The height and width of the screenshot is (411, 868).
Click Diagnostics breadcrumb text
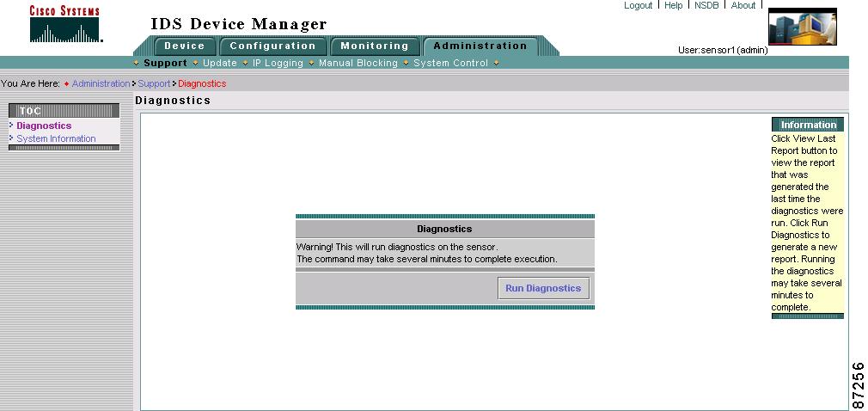202,83
